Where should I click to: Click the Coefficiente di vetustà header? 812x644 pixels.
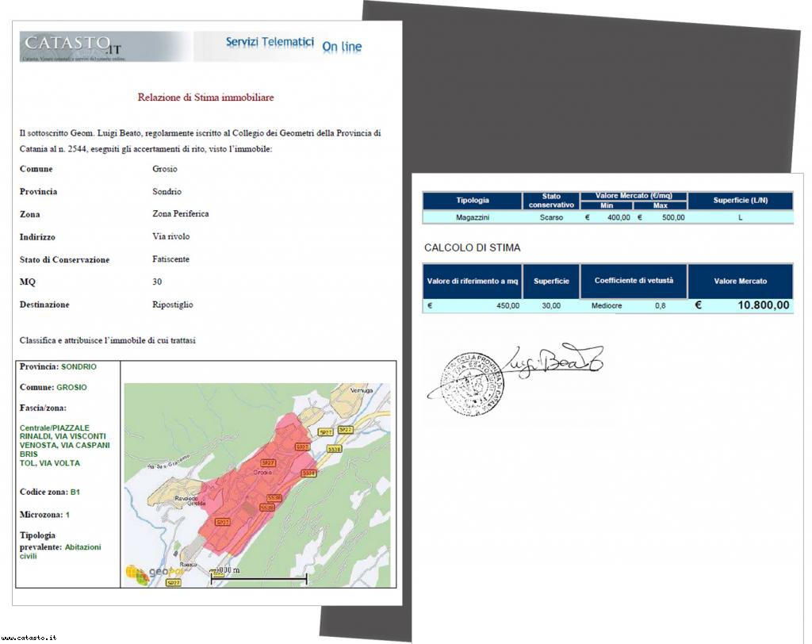(633, 281)
